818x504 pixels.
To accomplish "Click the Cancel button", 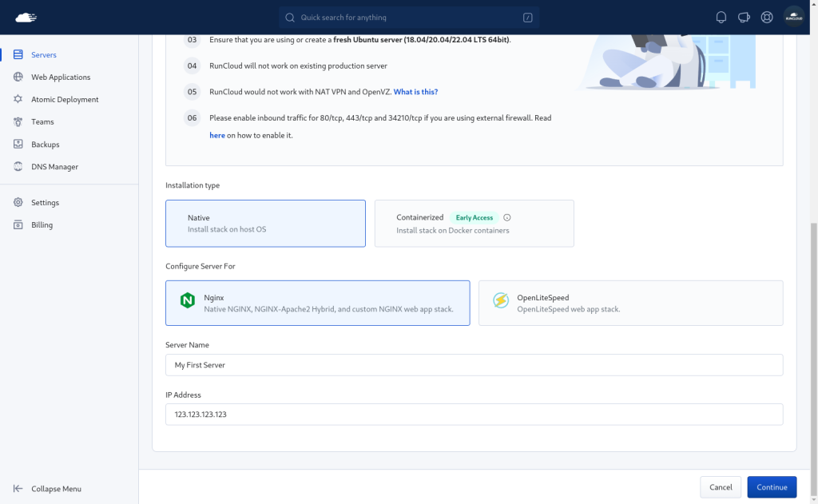I will click(720, 487).
